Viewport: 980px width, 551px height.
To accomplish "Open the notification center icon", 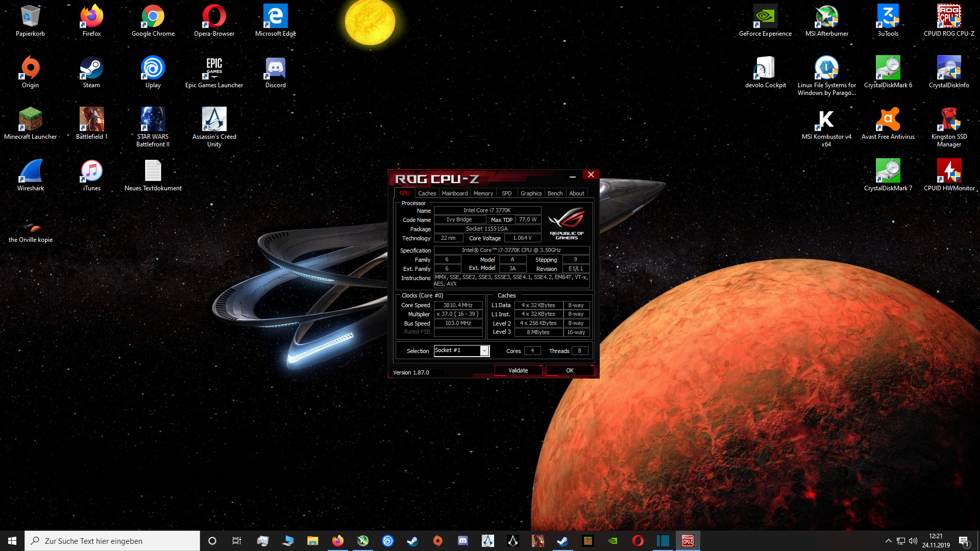I will pos(964,541).
